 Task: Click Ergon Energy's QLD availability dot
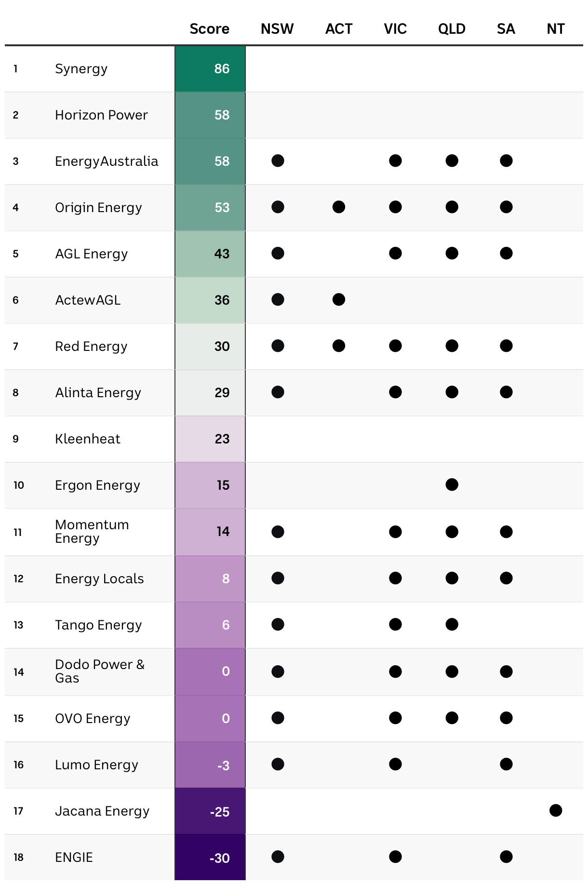pos(452,485)
